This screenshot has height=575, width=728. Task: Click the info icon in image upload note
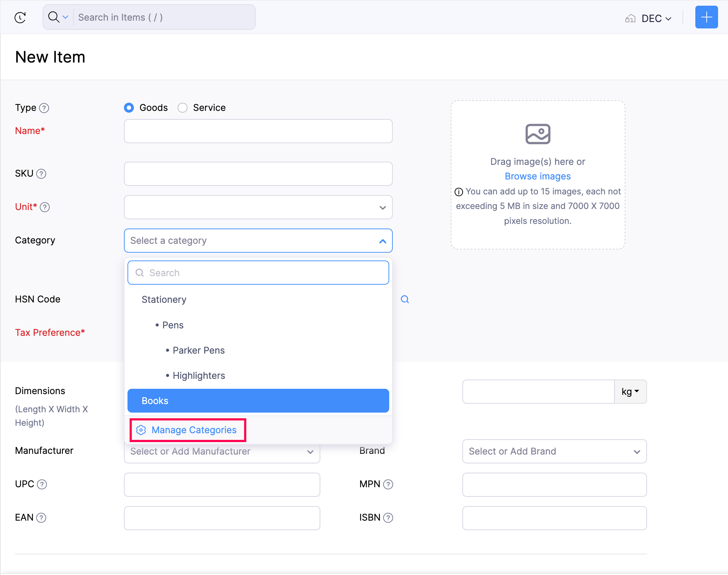coord(459,192)
